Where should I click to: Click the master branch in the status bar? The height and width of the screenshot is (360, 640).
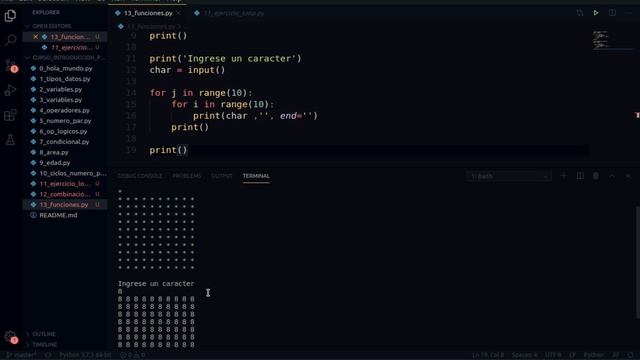tap(21, 355)
